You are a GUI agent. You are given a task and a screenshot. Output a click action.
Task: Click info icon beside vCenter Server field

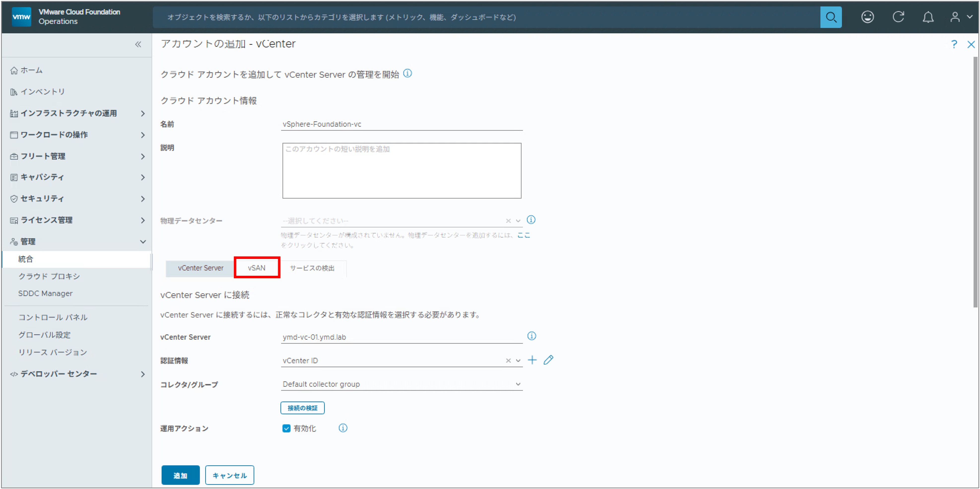531,336
